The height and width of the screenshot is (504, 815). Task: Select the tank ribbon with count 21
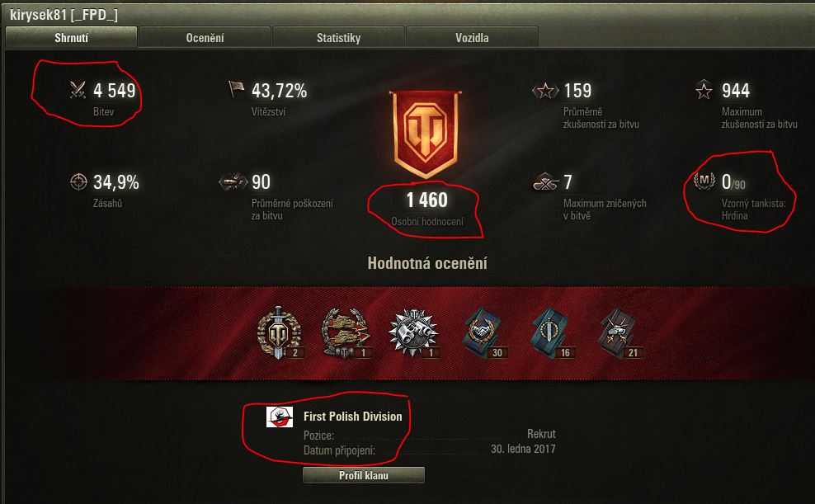pos(619,333)
